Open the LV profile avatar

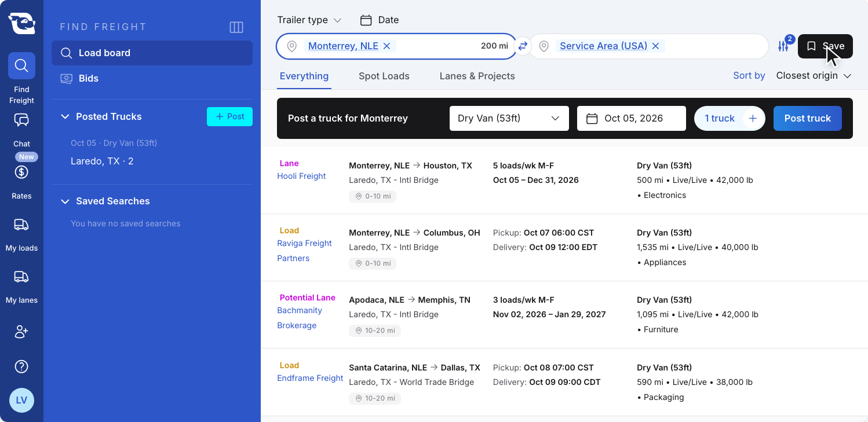tap(21, 400)
